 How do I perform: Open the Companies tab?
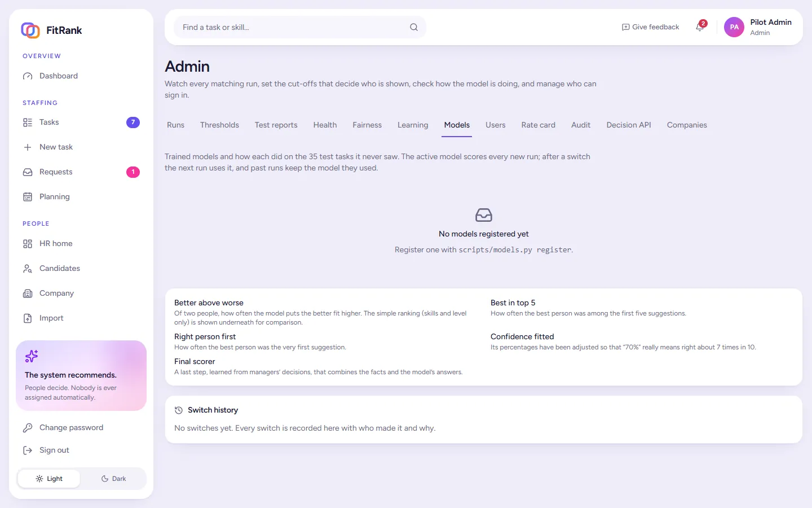[687, 125]
